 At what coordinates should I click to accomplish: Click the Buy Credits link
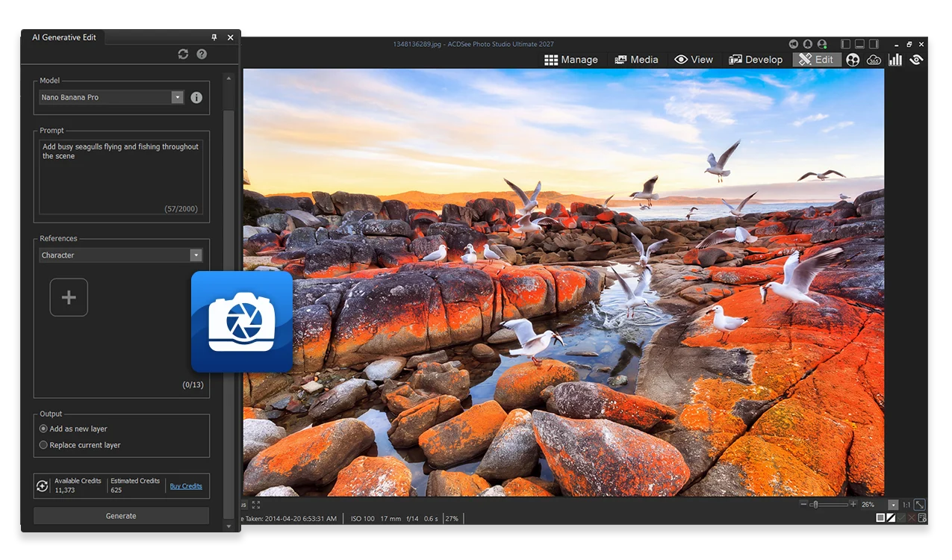pyautogui.click(x=186, y=486)
